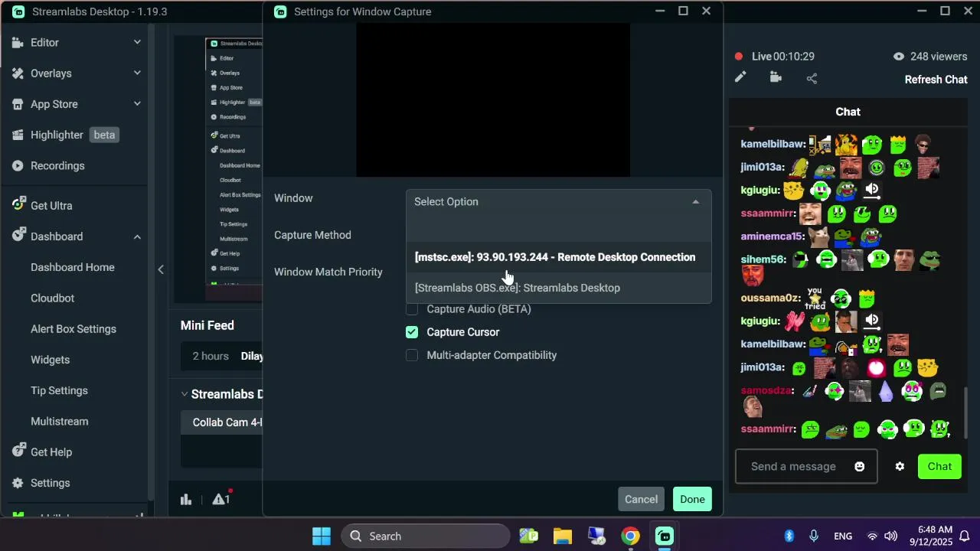The image size is (980, 551).
Task: Expand the App Store chevron
Action: point(137,103)
